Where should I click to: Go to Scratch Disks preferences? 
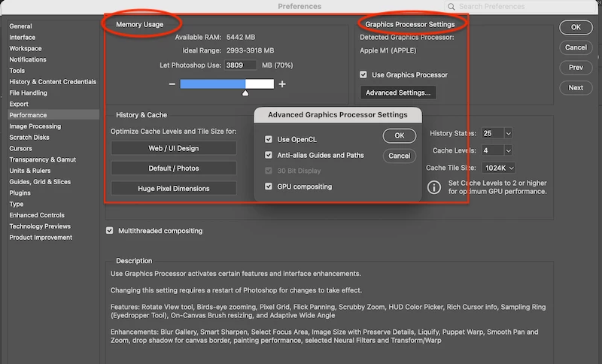[29, 138]
